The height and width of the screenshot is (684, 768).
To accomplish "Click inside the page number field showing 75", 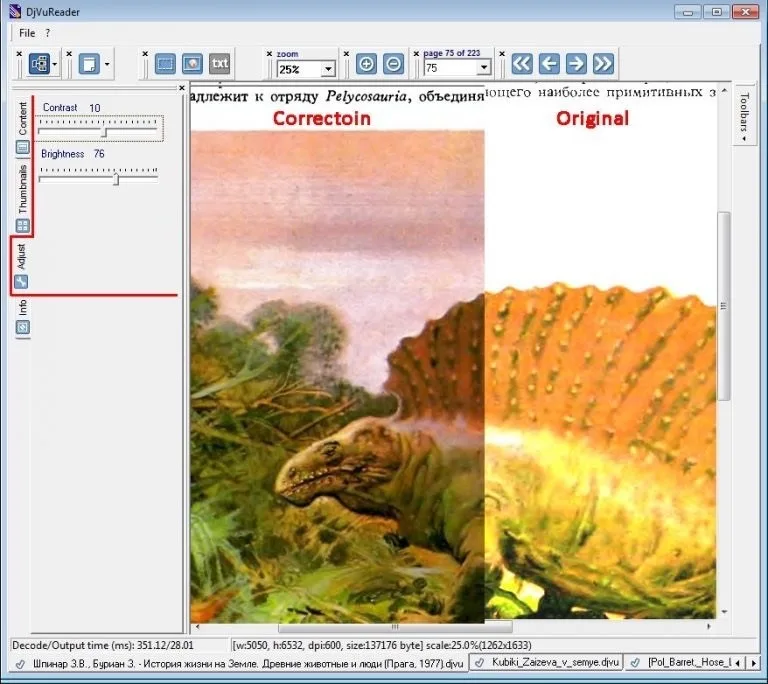I will click(451, 68).
